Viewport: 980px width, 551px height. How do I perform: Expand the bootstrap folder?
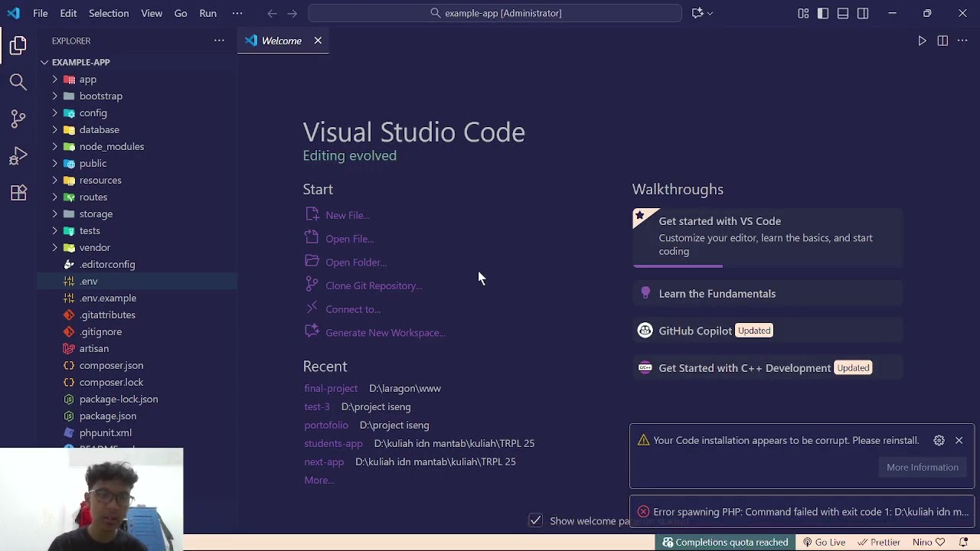click(55, 96)
